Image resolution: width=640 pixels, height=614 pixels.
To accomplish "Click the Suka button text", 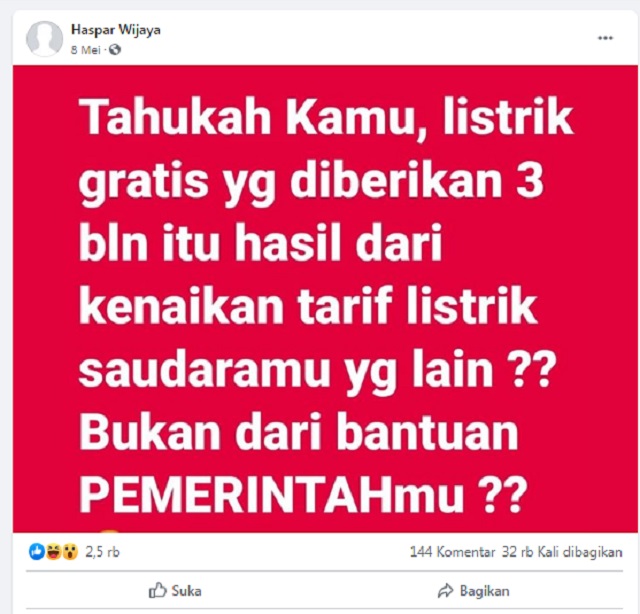I will (187, 591).
